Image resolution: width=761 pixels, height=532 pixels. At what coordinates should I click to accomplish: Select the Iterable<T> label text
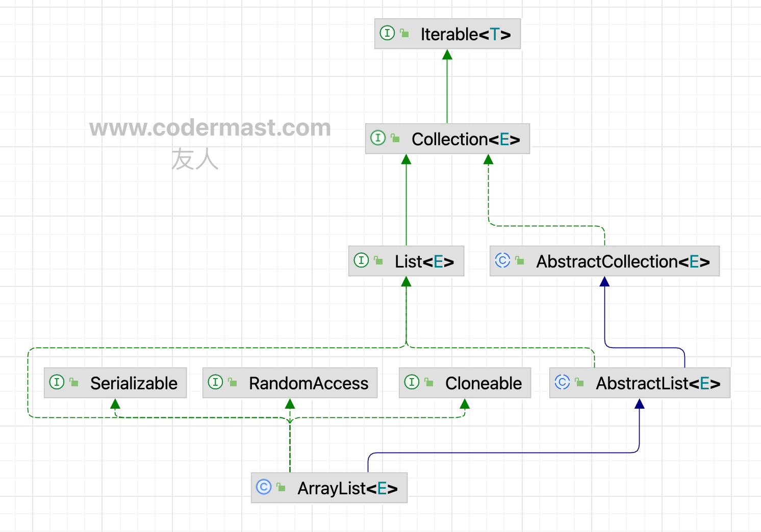[465, 34]
